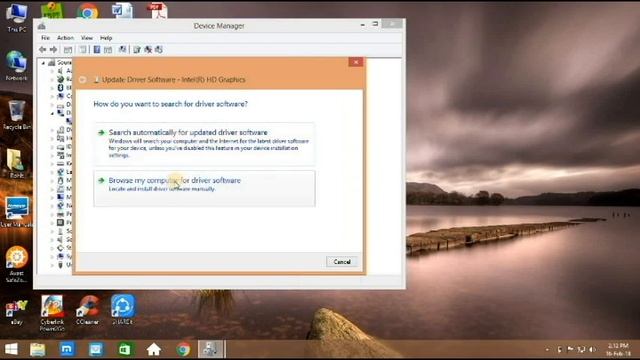Click the white home icon on taskbar

pyautogui.click(x=154, y=349)
